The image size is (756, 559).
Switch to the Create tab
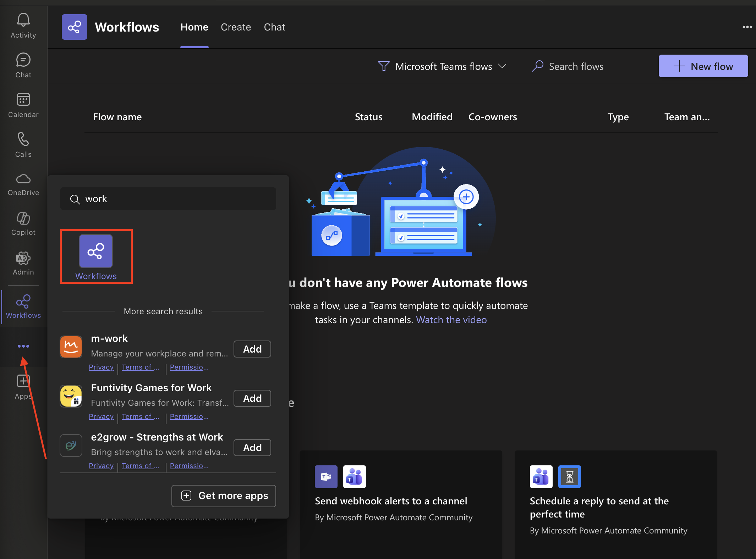[236, 27]
